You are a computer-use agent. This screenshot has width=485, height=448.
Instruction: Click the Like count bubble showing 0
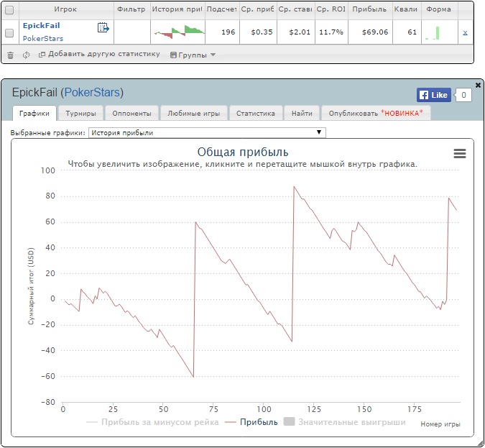pos(463,95)
